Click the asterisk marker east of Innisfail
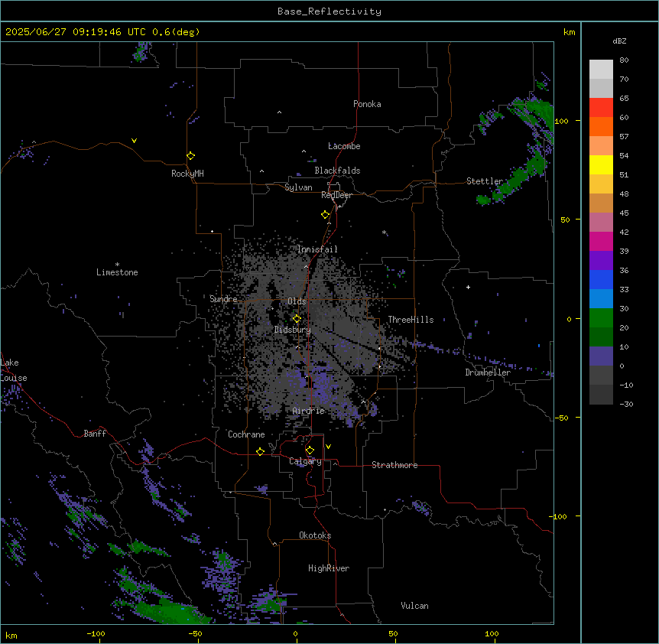 coord(384,232)
